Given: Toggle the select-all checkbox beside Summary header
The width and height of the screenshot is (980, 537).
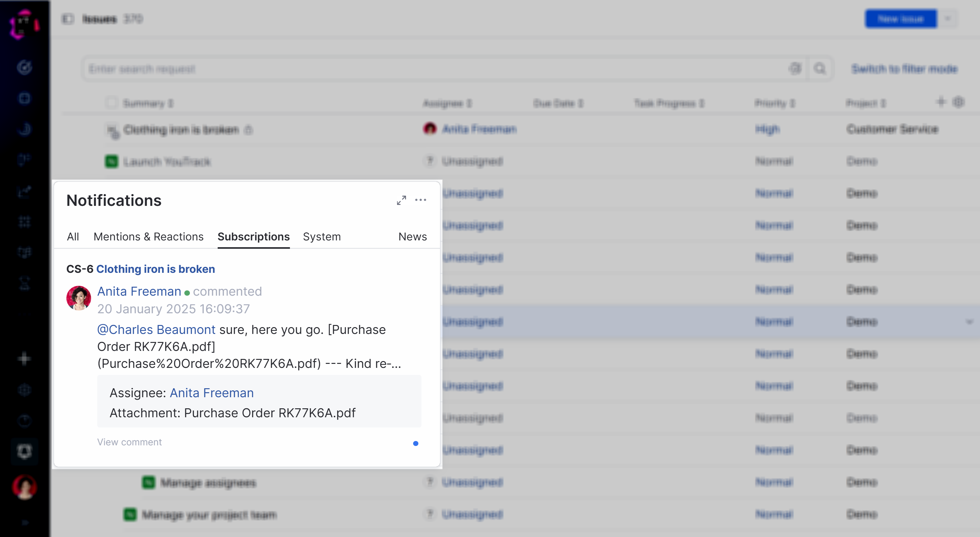Looking at the screenshot, I should tap(111, 103).
